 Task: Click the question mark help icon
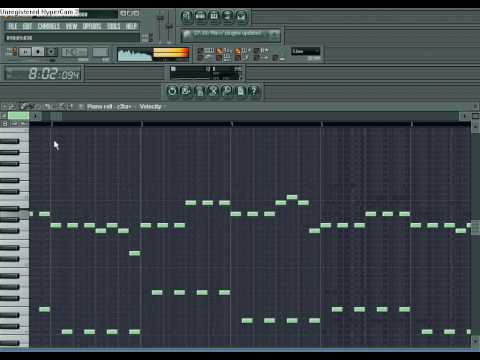click(x=254, y=91)
